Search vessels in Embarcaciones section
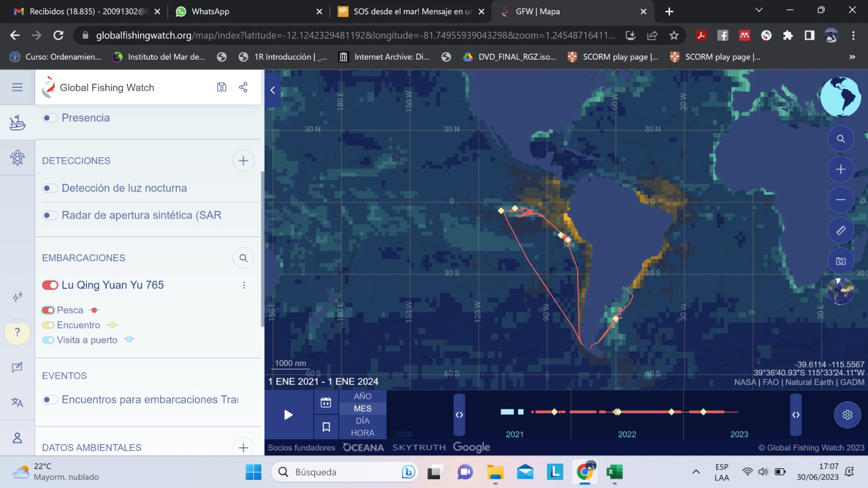Viewport: 868px width, 488px height. pos(243,258)
